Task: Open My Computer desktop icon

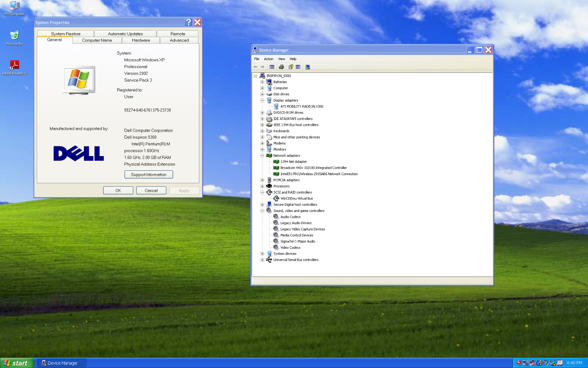Action: tap(14, 8)
